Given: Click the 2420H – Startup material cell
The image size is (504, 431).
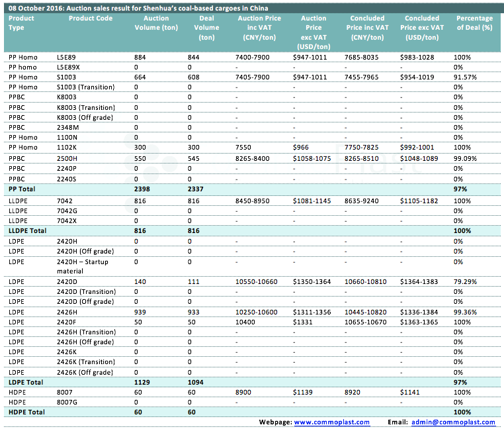Looking at the screenshot, I should click(x=83, y=266).
